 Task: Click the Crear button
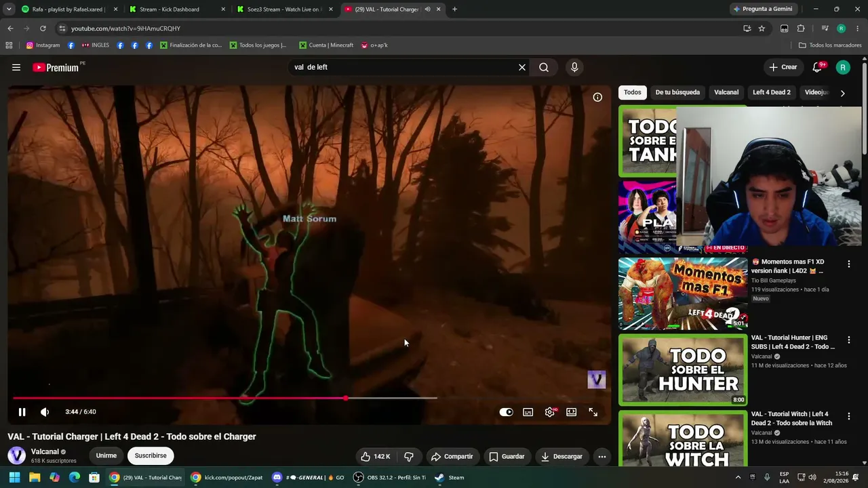tap(783, 67)
